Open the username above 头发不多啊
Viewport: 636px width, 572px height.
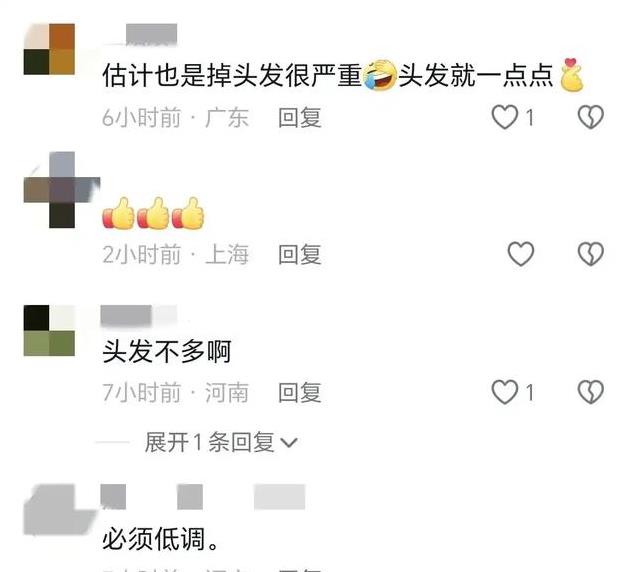[138, 316]
